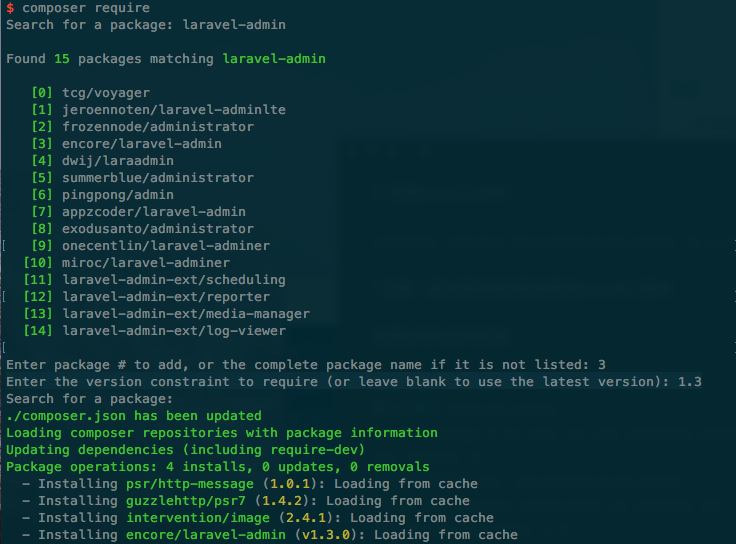
Task: Select the pingpong/admin list entry
Action: coord(117,195)
